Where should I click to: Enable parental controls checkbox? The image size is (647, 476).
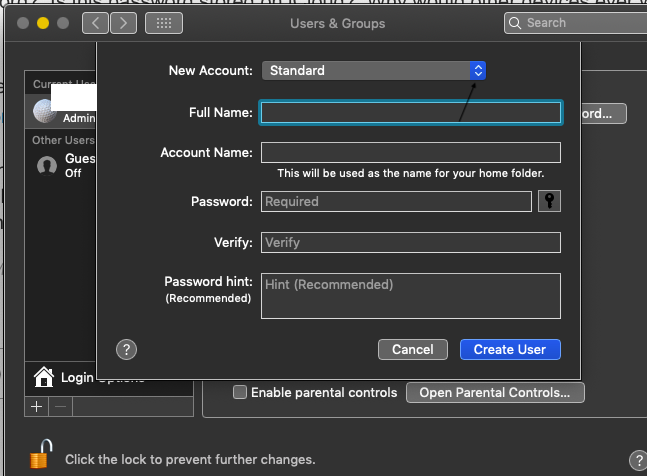pyautogui.click(x=240, y=392)
